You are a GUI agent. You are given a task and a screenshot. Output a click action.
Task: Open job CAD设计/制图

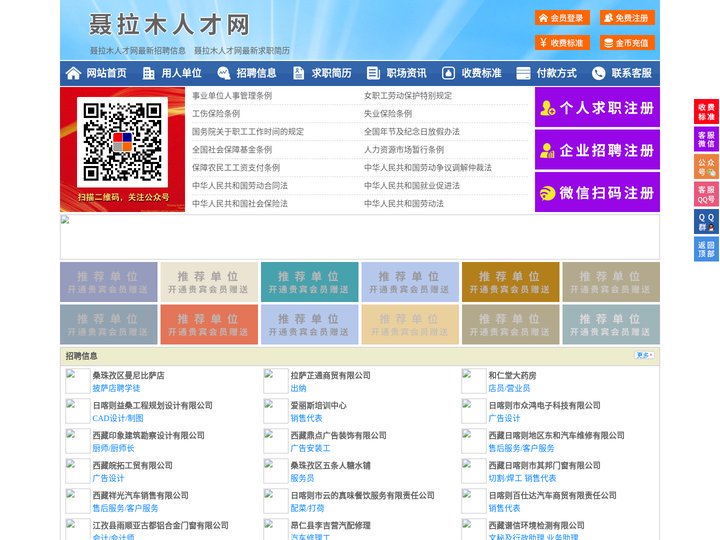(x=118, y=418)
